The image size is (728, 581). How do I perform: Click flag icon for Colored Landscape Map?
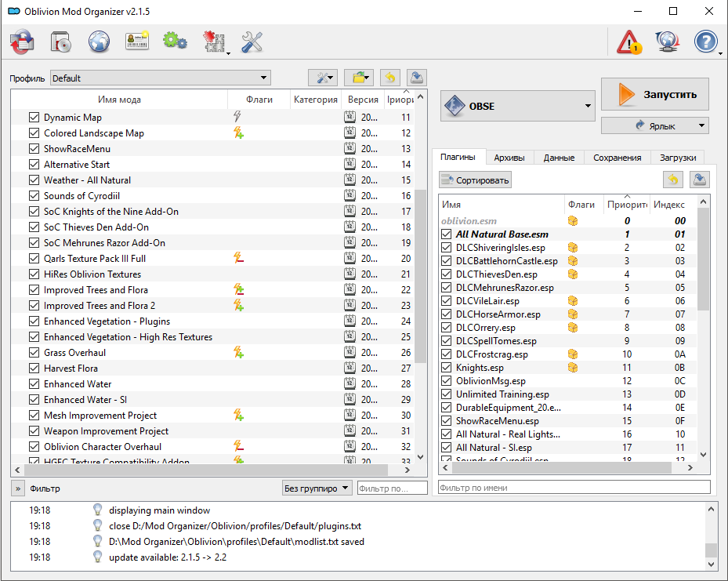238,133
